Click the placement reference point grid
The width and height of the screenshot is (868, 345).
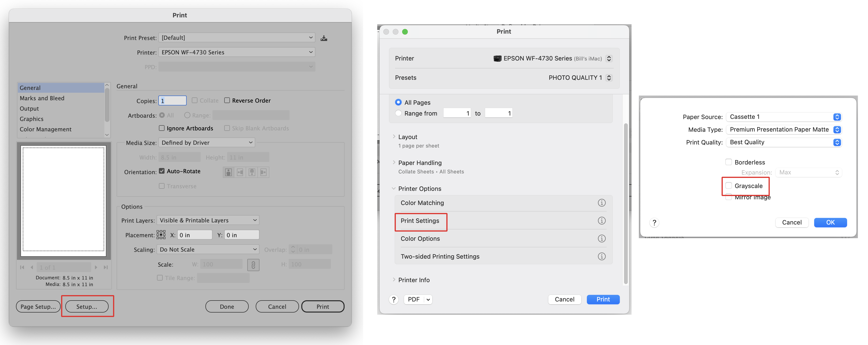pyautogui.click(x=161, y=235)
